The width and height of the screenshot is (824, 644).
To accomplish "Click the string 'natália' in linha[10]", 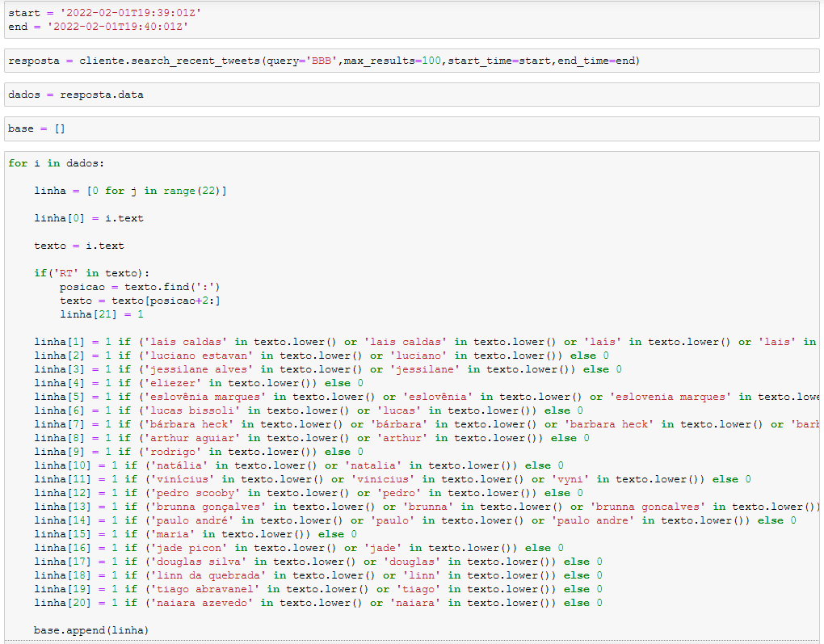I will [179, 465].
